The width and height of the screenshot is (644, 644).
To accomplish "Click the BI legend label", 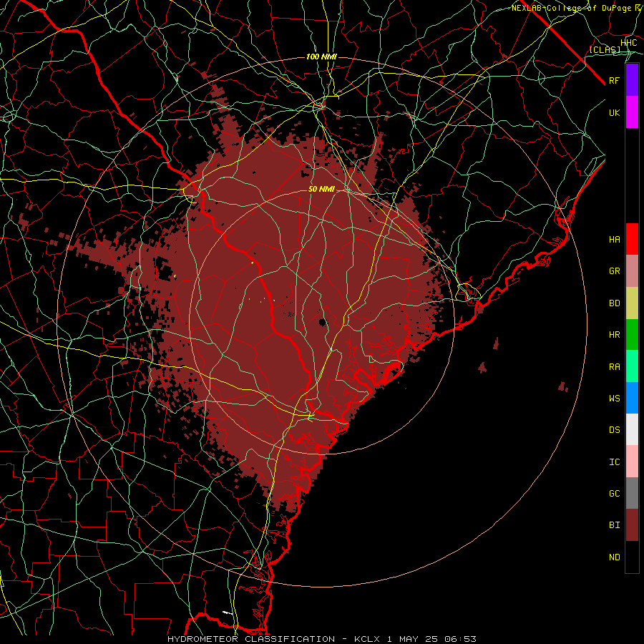I will 615,525.
